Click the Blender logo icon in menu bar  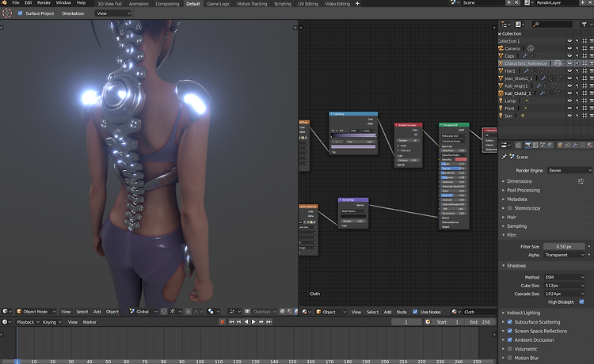tap(4, 2)
